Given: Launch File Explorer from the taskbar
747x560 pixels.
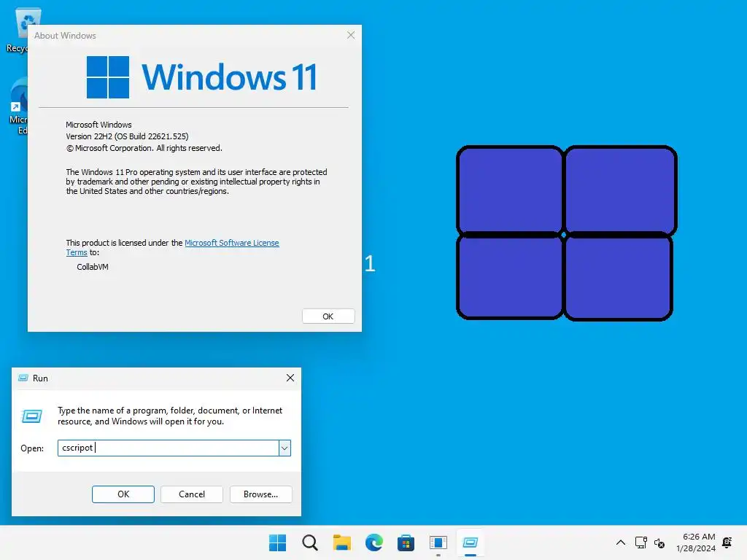Looking at the screenshot, I should pyautogui.click(x=341, y=542).
